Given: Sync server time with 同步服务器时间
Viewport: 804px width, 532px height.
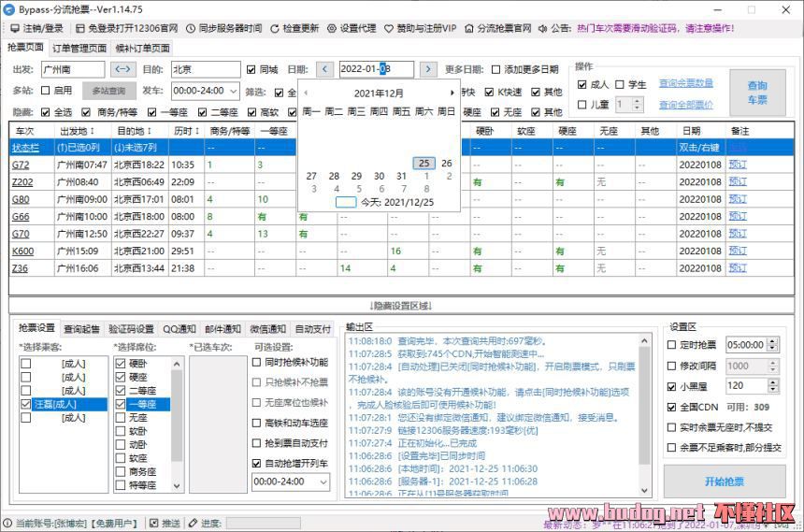Looking at the screenshot, I should pyautogui.click(x=191, y=28).
